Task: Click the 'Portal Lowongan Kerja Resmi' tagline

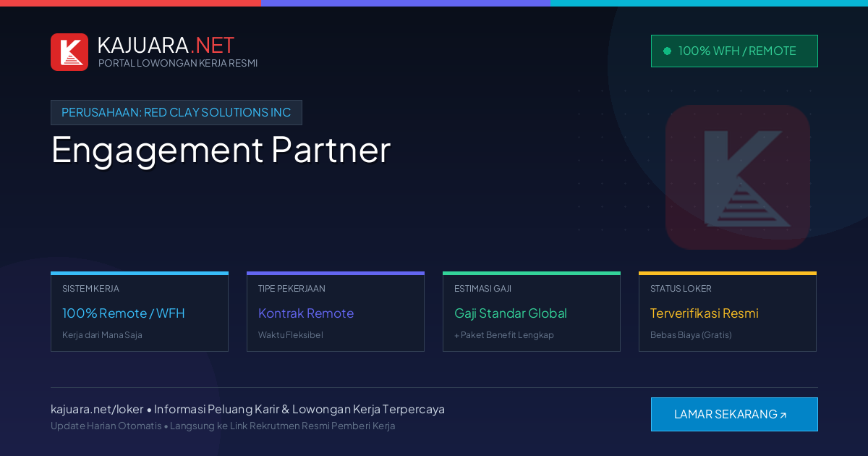Action: pos(178,63)
